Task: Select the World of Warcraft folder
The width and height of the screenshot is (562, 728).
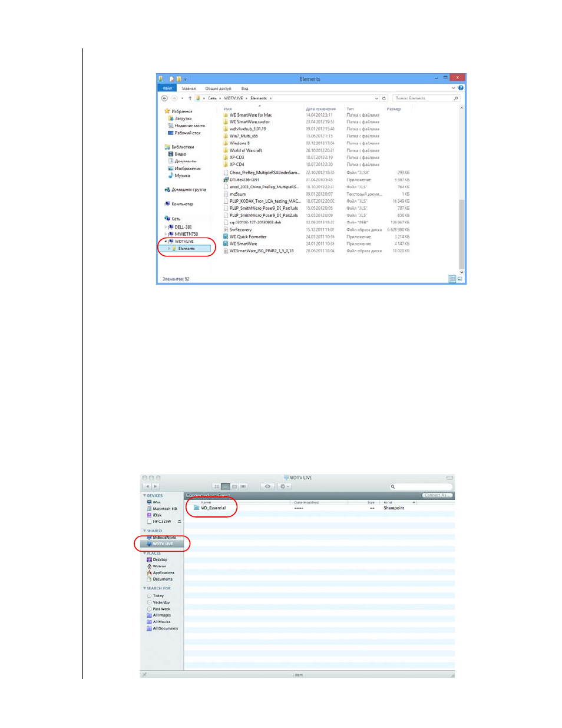Action: pos(243,150)
